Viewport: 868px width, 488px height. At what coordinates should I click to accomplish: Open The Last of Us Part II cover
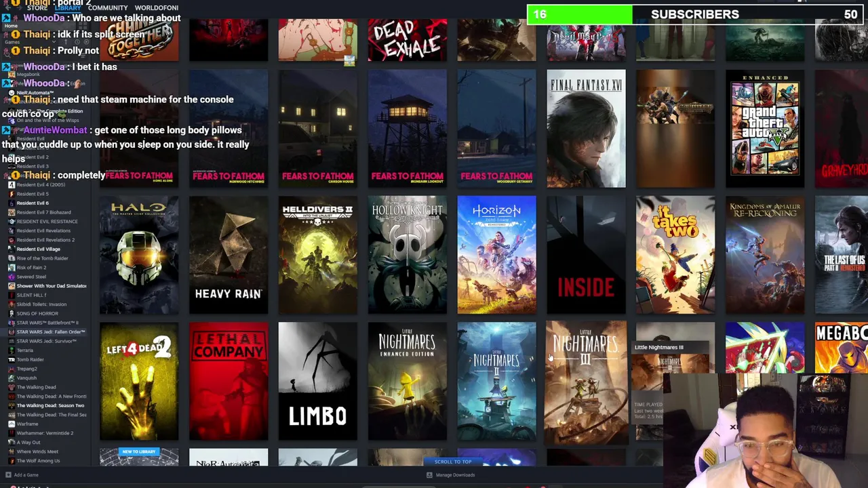842,256
